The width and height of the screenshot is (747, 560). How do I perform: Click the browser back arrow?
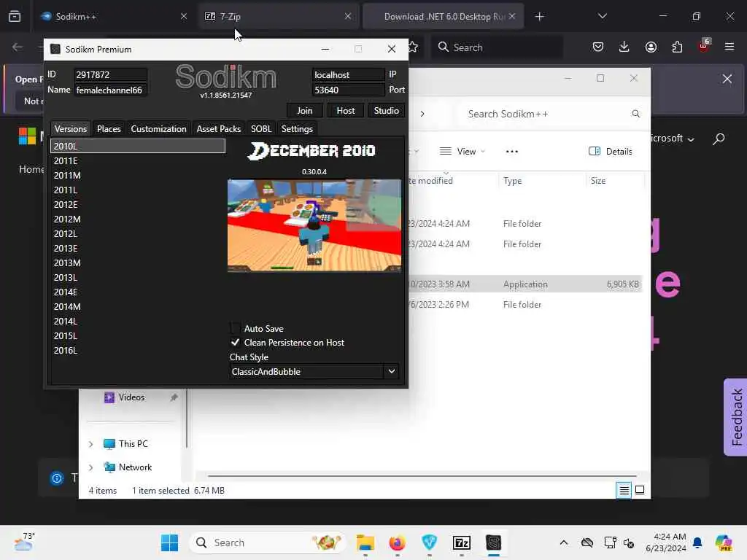(18, 47)
